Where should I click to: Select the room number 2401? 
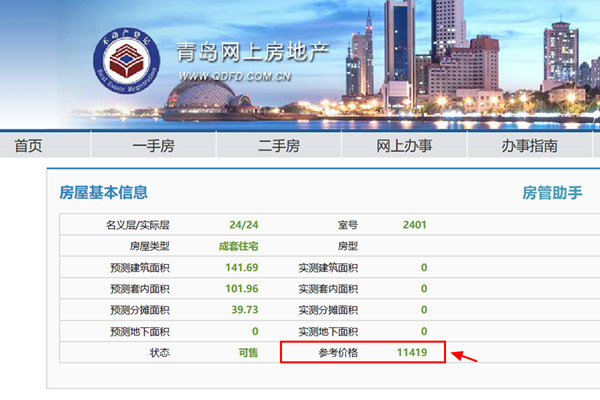tap(414, 225)
